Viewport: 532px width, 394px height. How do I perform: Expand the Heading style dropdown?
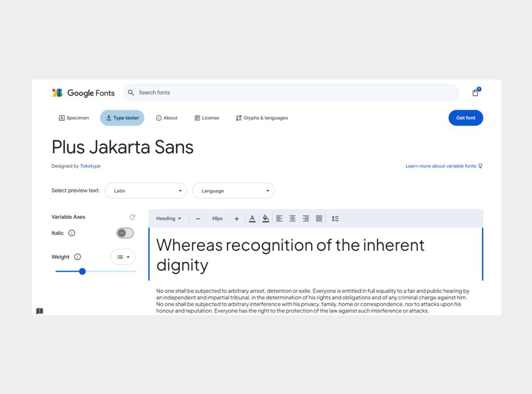tap(169, 219)
